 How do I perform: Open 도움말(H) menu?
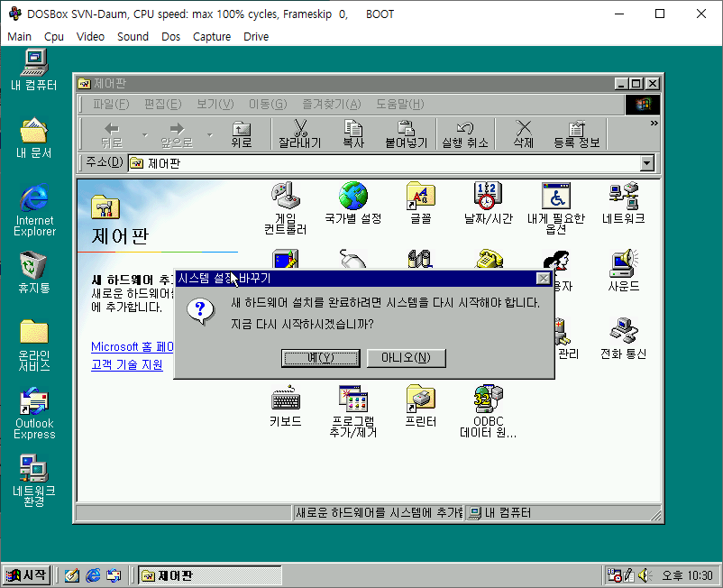399,105
